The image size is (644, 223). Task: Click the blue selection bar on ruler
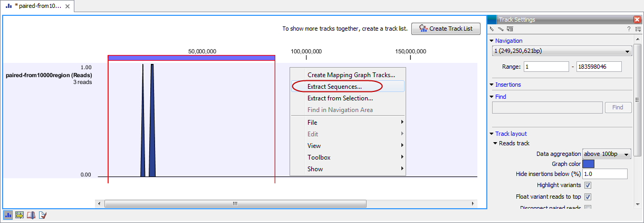[191, 58]
